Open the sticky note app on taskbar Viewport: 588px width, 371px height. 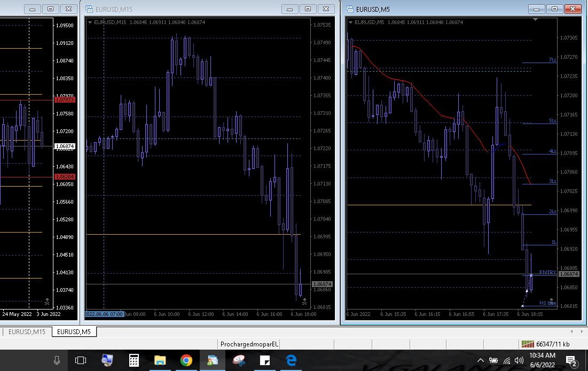[265, 360]
